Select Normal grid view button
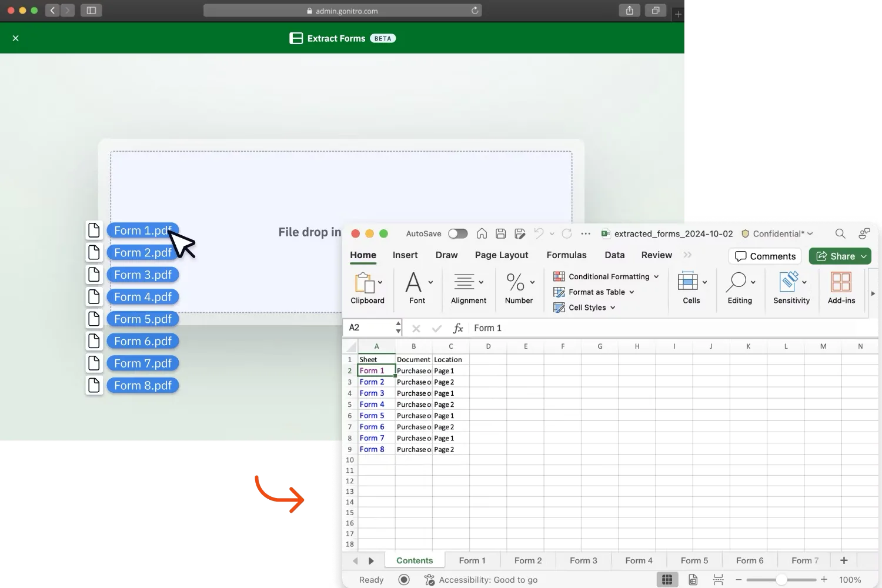This screenshot has height=588, width=882. tap(667, 580)
